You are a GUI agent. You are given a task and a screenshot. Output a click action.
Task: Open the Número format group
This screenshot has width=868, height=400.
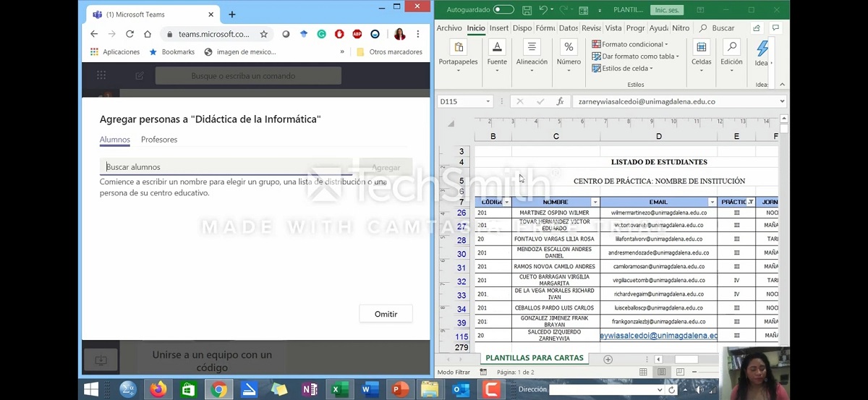(569, 55)
